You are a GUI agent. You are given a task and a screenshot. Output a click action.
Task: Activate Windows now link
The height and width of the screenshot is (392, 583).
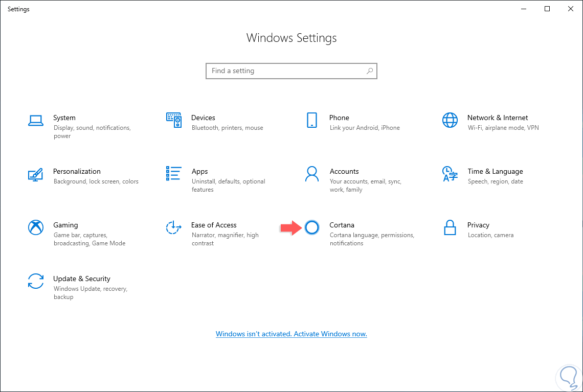pyautogui.click(x=291, y=334)
